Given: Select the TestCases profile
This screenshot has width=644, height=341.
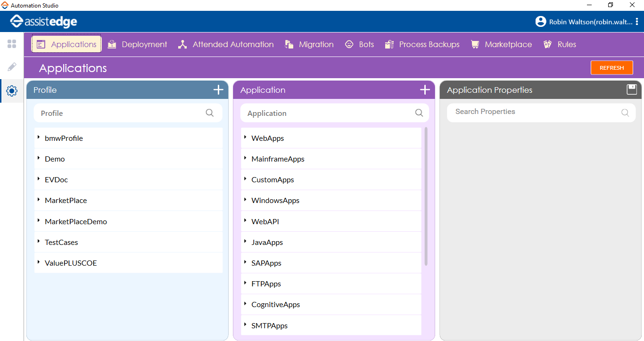Looking at the screenshot, I should pyautogui.click(x=128, y=242).
